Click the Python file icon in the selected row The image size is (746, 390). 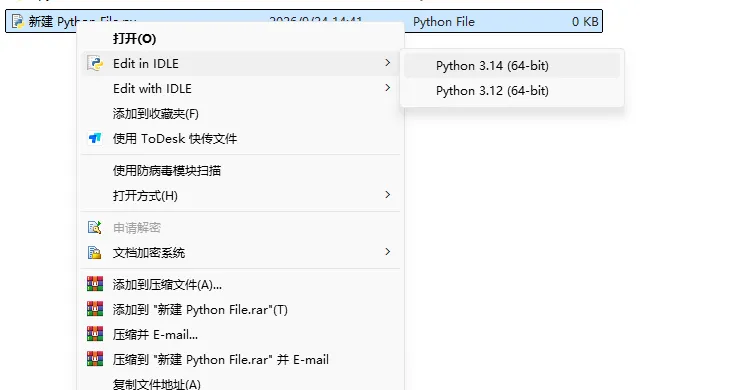click(x=18, y=21)
